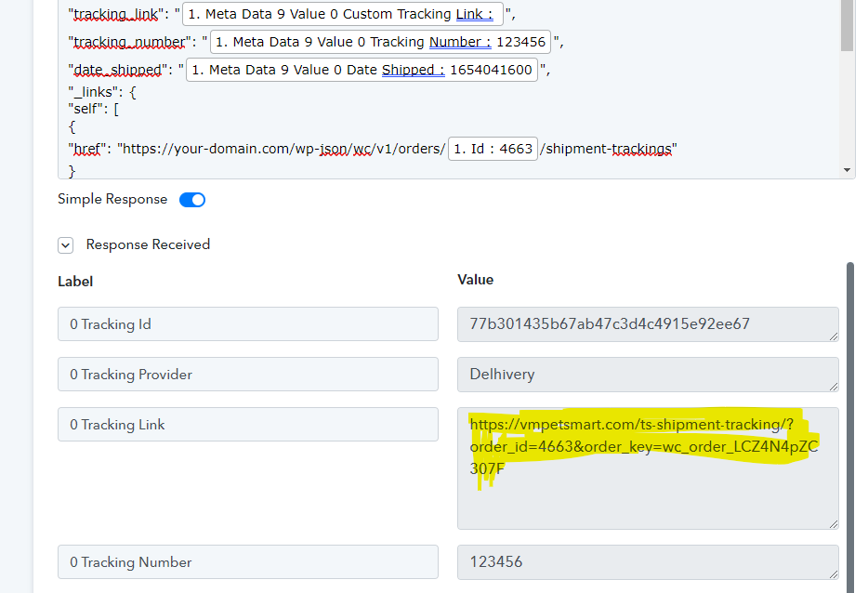Click the "_links": { line in JSON
Image resolution: width=868 pixels, height=593 pixels.
click(102, 92)
